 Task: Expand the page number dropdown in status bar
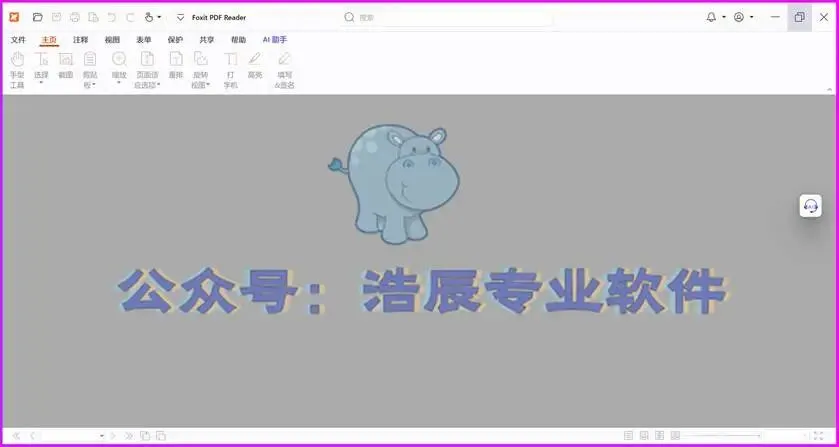[102, 436]
